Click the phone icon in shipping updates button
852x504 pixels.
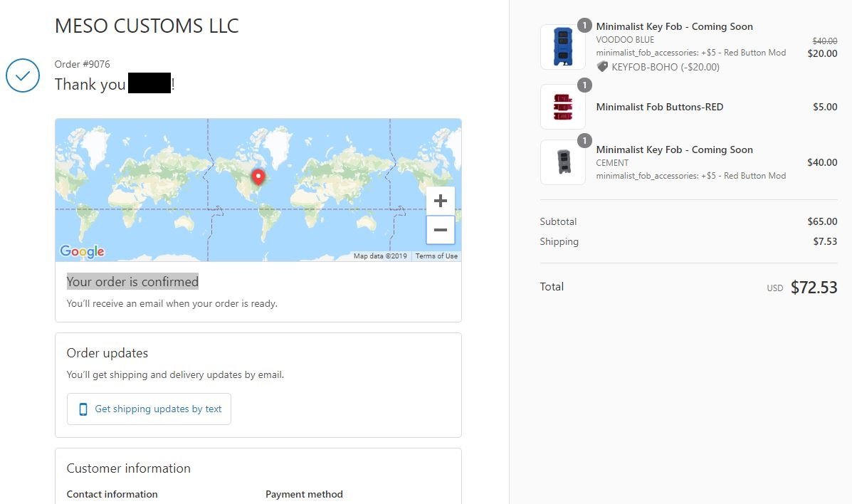coord(83,409)
